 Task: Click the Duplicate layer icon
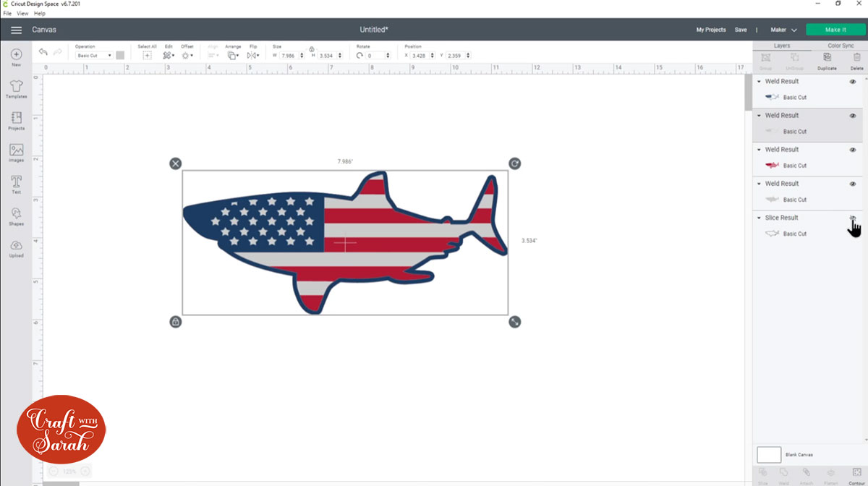point(827,57)
